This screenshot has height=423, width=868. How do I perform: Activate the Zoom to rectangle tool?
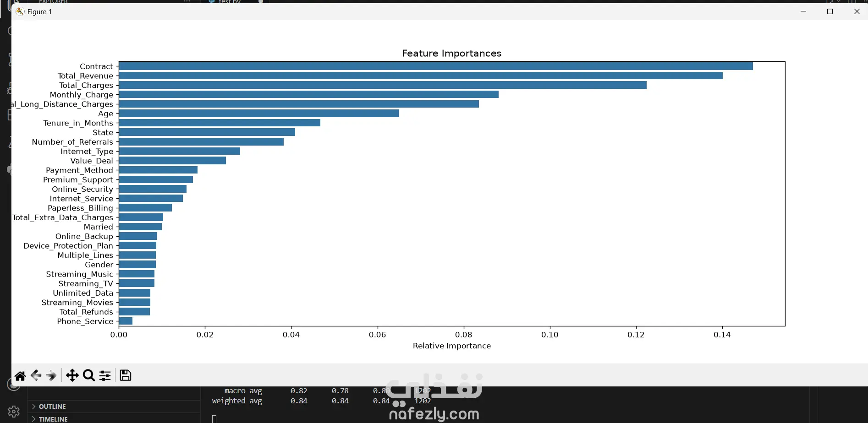click(89, 376)
